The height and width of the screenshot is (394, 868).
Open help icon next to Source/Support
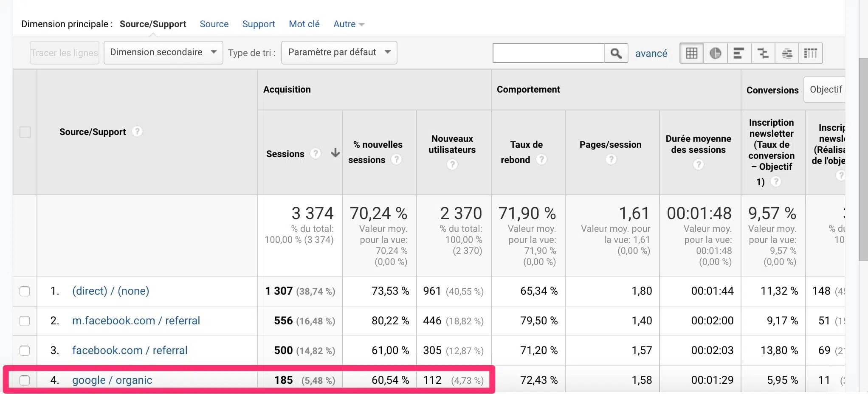pos(137,132)
